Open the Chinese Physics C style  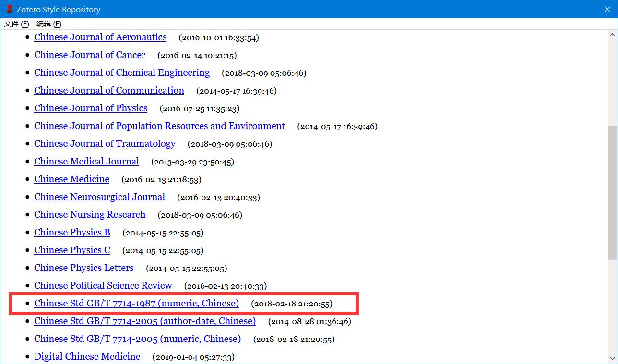[72, 250]
